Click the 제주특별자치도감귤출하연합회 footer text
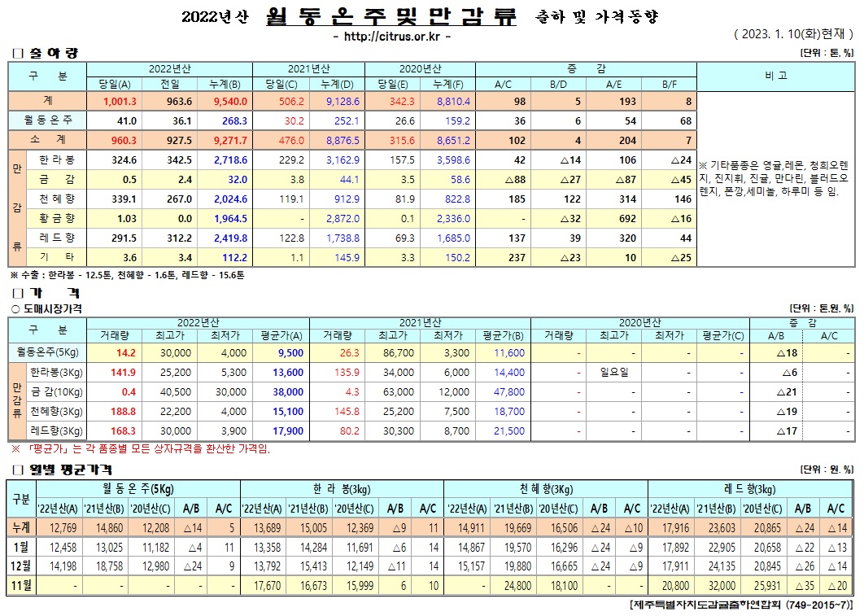864x616 pixels. click(740, 606)
